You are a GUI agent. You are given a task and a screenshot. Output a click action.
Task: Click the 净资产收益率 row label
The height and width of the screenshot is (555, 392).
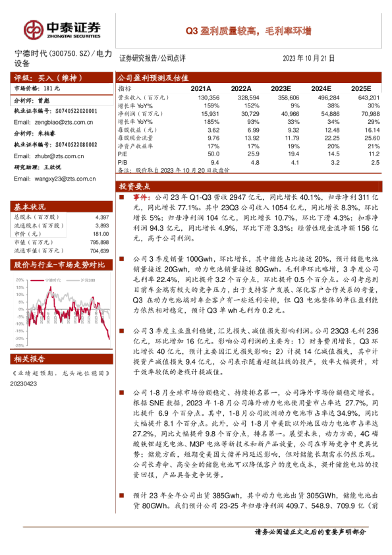[136, 146]
